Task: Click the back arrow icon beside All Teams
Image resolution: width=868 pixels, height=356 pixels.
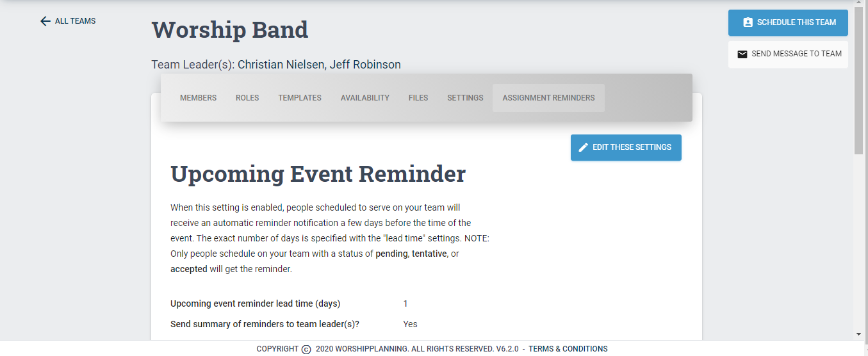Action: coord(45,21)
